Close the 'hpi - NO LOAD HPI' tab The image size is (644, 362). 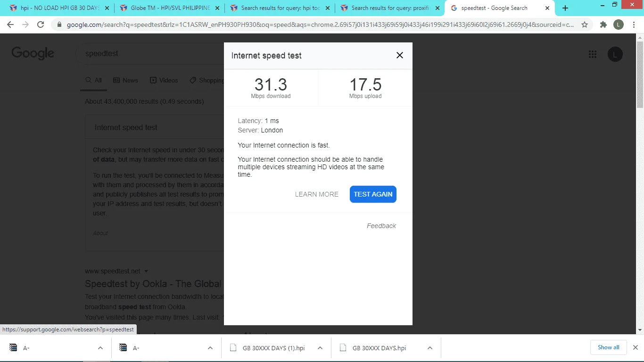coord(107,8)
